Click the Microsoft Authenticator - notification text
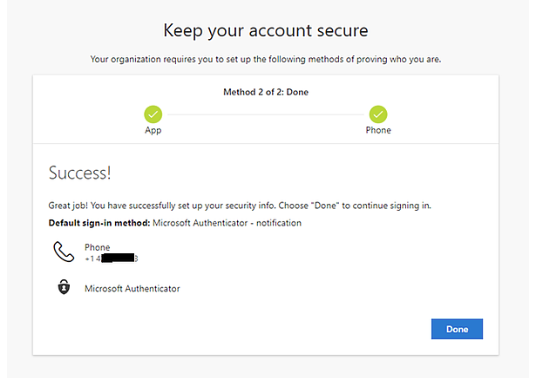 pyautogui.click(x=227, y=223)
